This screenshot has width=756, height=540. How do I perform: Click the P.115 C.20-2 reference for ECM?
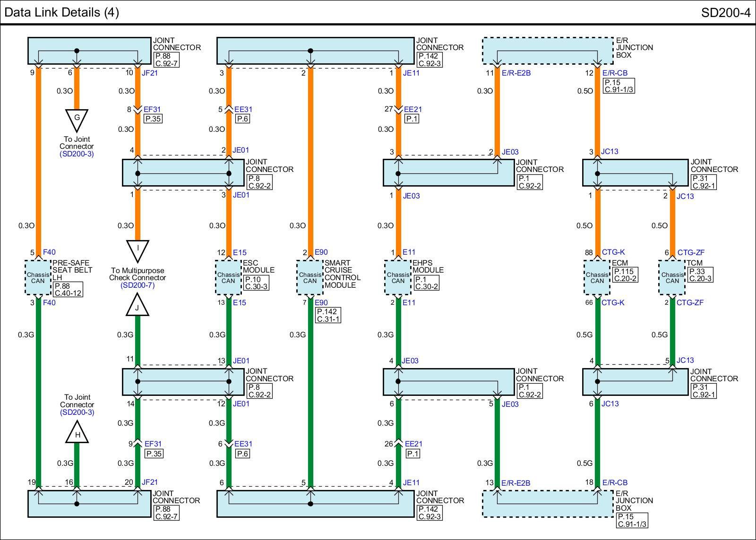pyautogui.click(x=625, y=275)
